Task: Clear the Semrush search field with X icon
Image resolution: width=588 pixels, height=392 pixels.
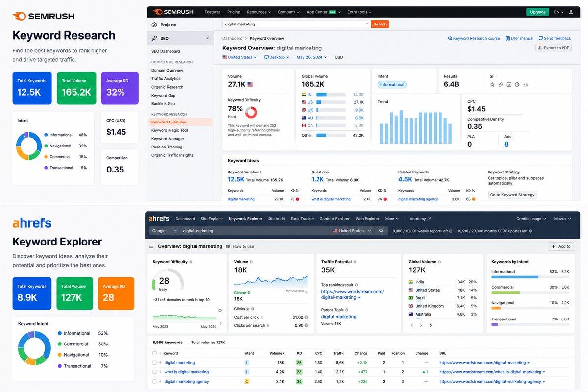Action: 367,24
